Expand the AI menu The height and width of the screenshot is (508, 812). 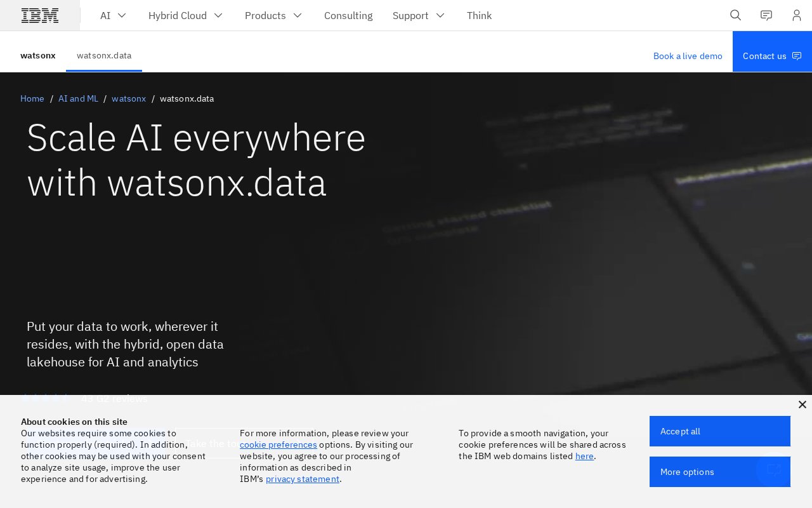114,15
